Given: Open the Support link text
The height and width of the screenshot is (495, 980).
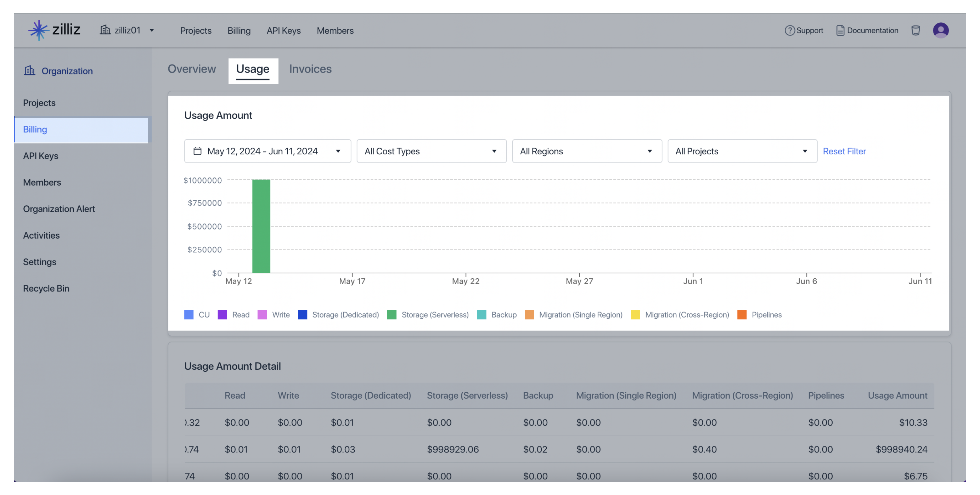Looking at the screenshot, I should (810, 30).
